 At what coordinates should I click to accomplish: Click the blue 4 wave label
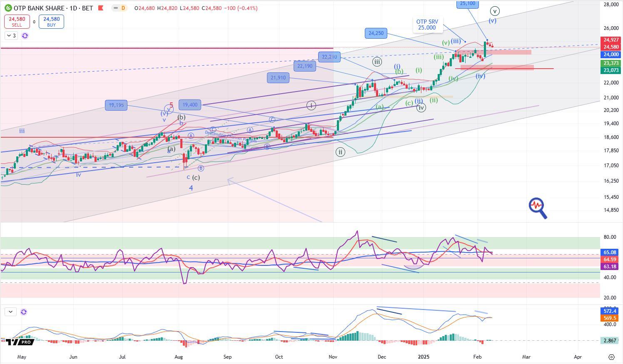pyautogui.click(x=191, y=188)
